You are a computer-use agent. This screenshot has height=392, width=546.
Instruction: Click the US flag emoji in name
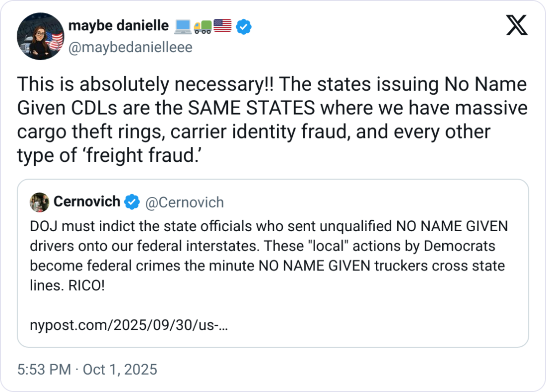pos(222,26)
